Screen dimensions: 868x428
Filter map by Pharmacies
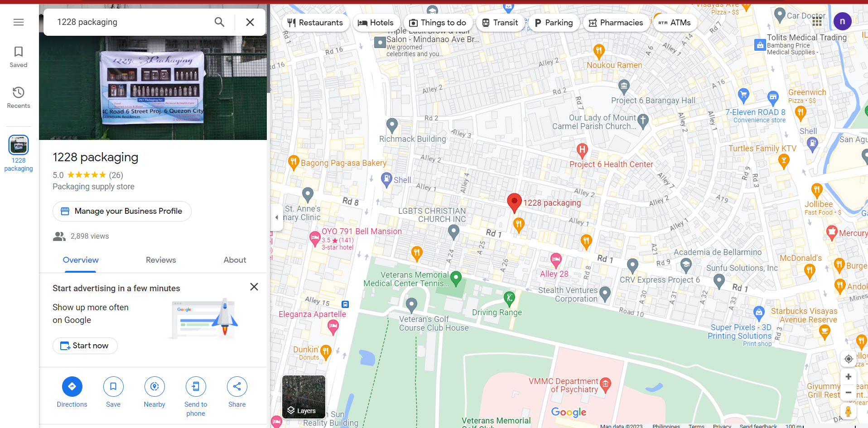(616, 23)
